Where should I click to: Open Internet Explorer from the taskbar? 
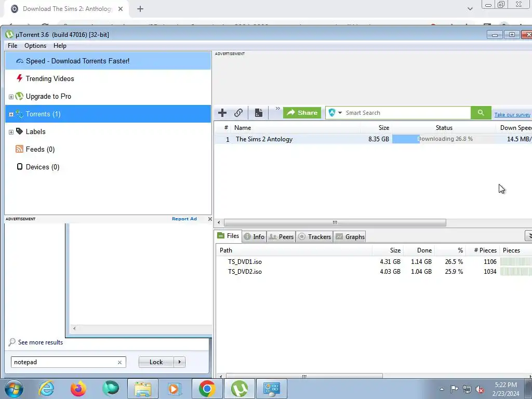point(46,389)
